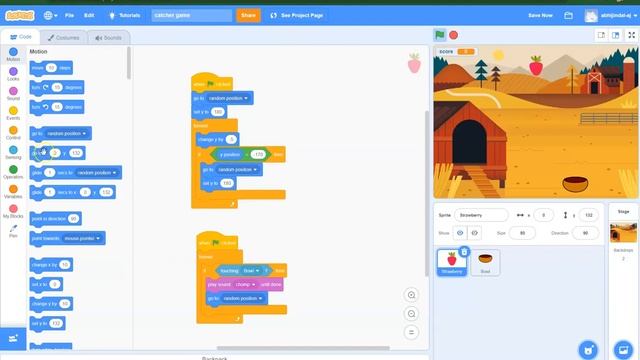The width and height of the screenshot is (640, 360).
Task: Hide the sprite using crossed eye icon
Action: (474, 233)
